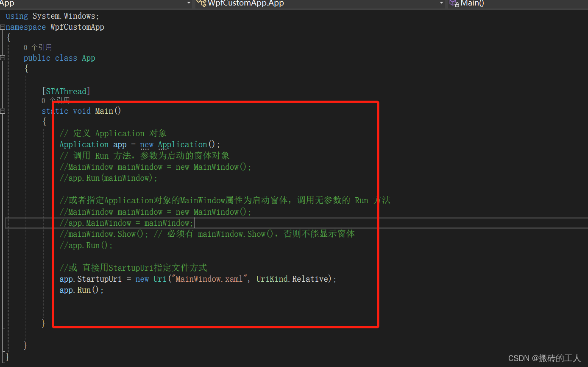Click the comment '//或 直接用StartupUri指定文件方式'

click(x=133, y=268)
